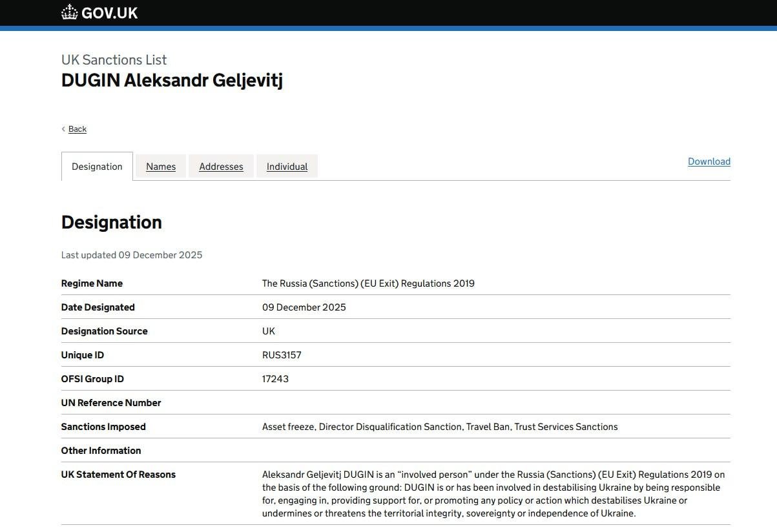Click the DUGIN Aleksandr Geljevitj page heading

pyautogui.click(x=172, y=81)
